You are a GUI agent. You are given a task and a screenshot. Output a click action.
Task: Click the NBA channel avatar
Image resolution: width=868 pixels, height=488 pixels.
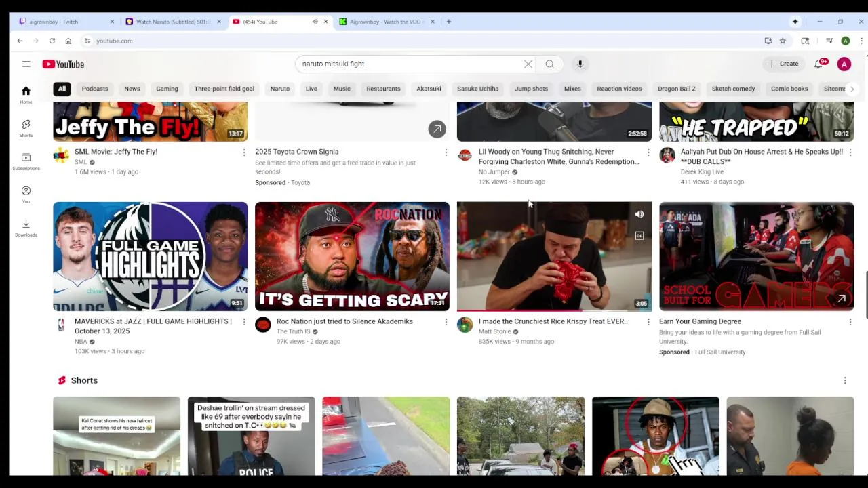(62, 325)
